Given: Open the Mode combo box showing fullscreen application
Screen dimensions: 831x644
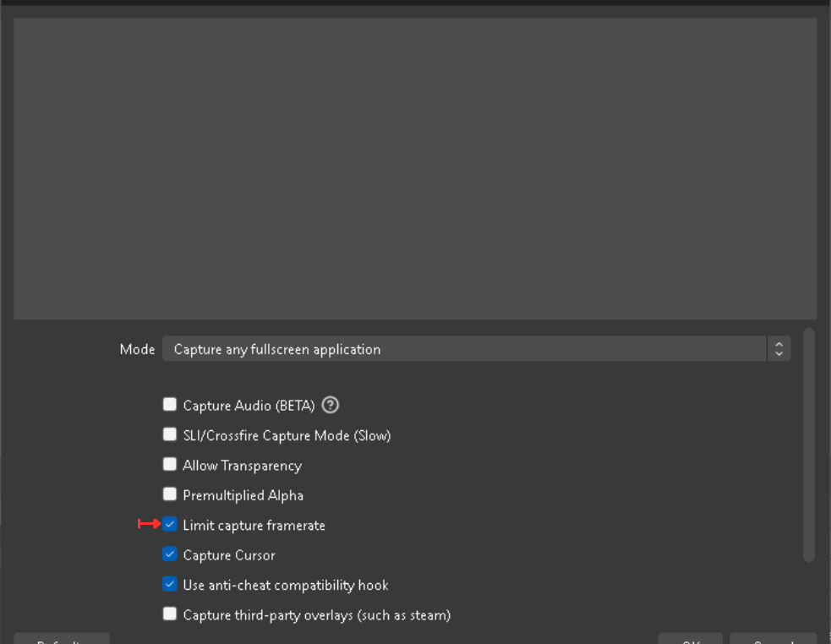Looking at the screenshot, I should (x=476, y=349).
